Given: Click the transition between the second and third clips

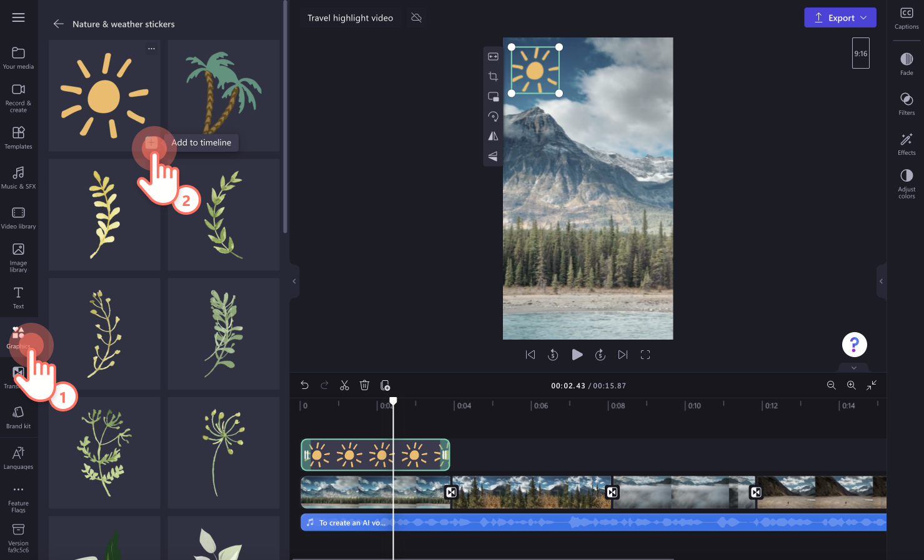Looking at the screenshot, I should [612, 492].
